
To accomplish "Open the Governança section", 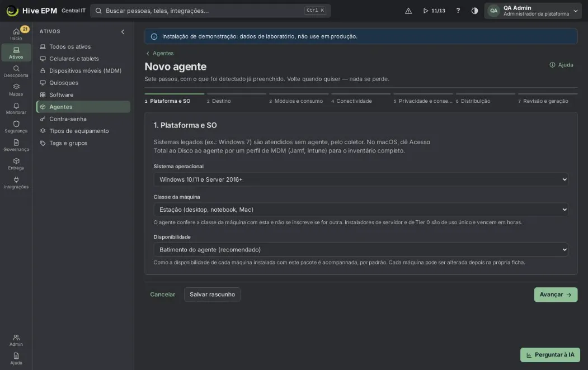I will [16, 145].
